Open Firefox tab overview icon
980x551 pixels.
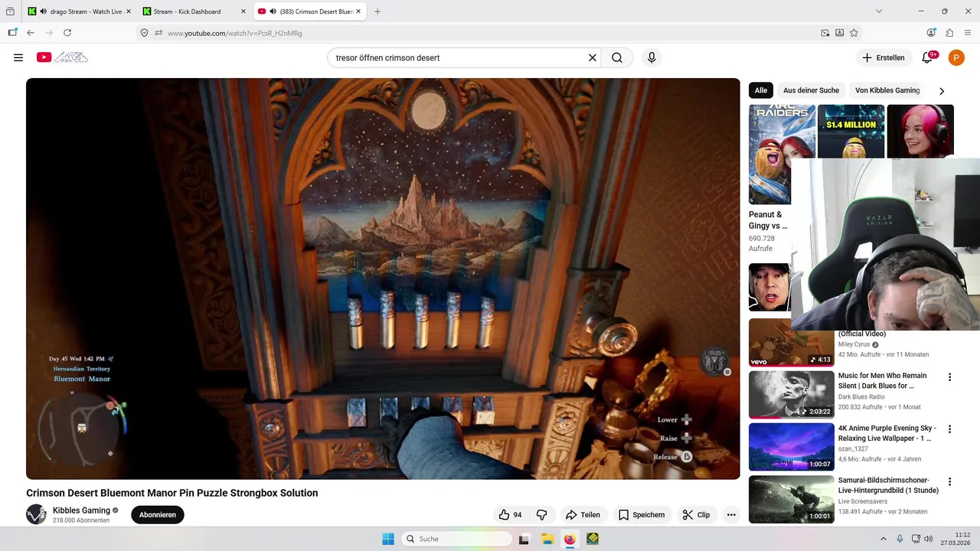point(10,11)
